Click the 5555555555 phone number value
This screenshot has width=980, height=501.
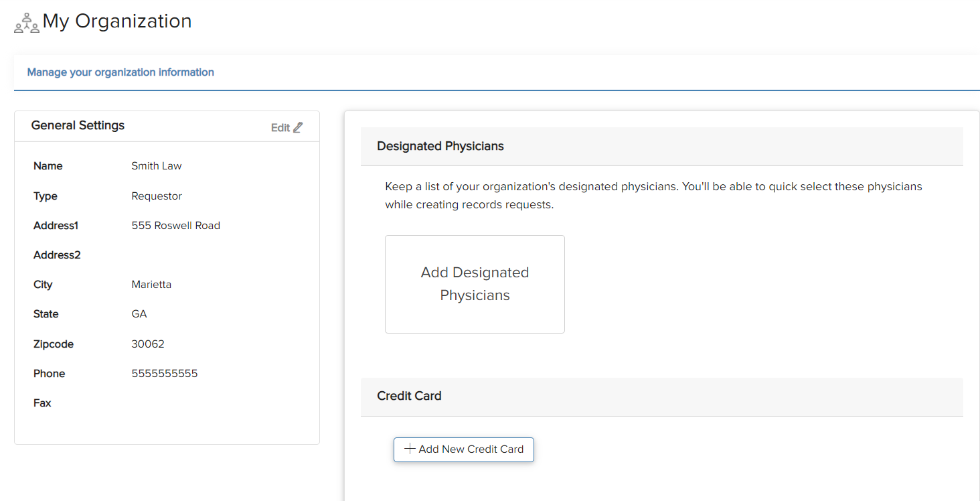point(165,374)
